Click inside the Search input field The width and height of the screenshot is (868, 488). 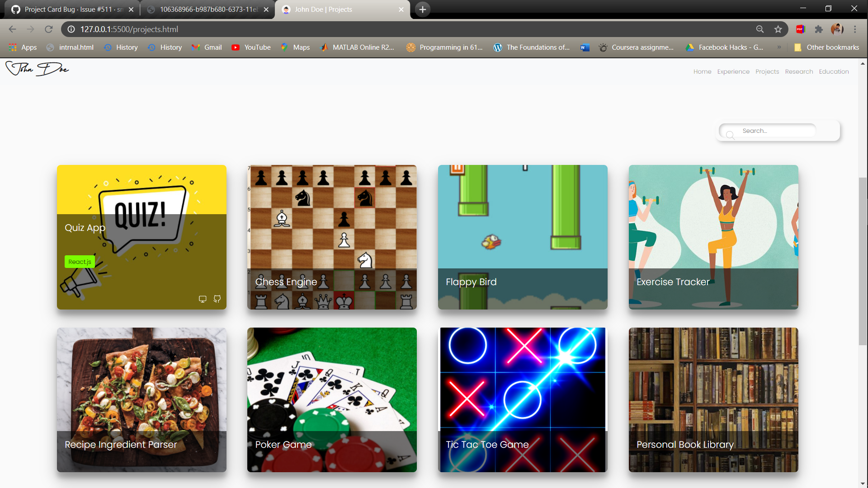773,131
